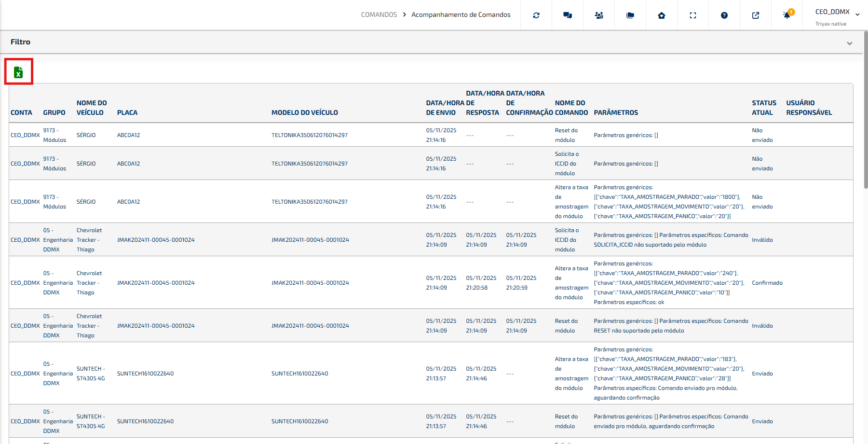This screenshot has height=444, width=868.
Task: Click the first ABC0A12 plate cell
Action: [128, 135]
